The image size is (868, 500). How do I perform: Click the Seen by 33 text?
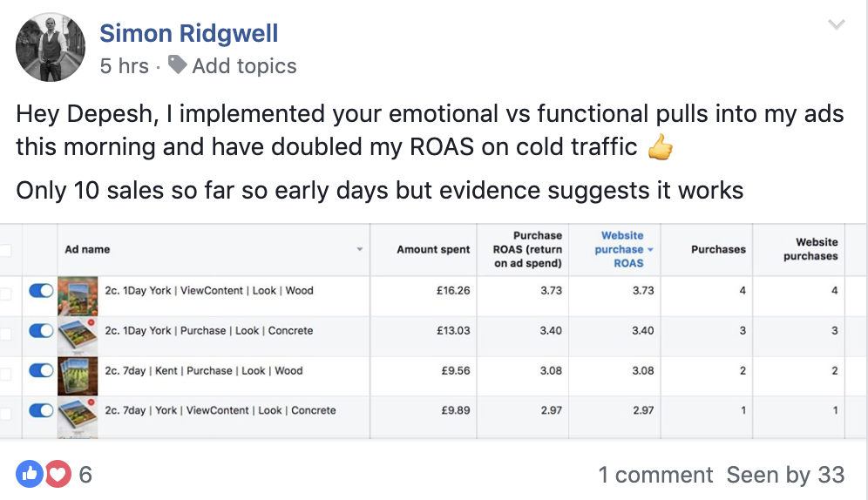click(785, 475)
